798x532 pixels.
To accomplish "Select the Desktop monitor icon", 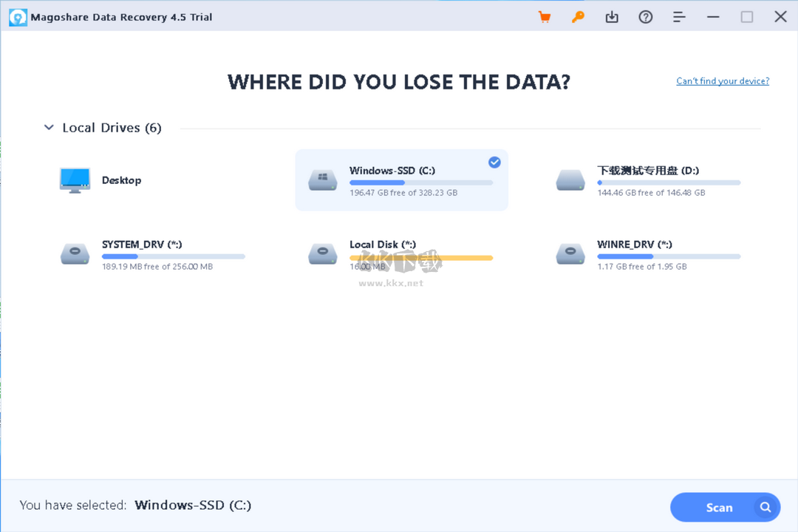I will tap(75, 180).
